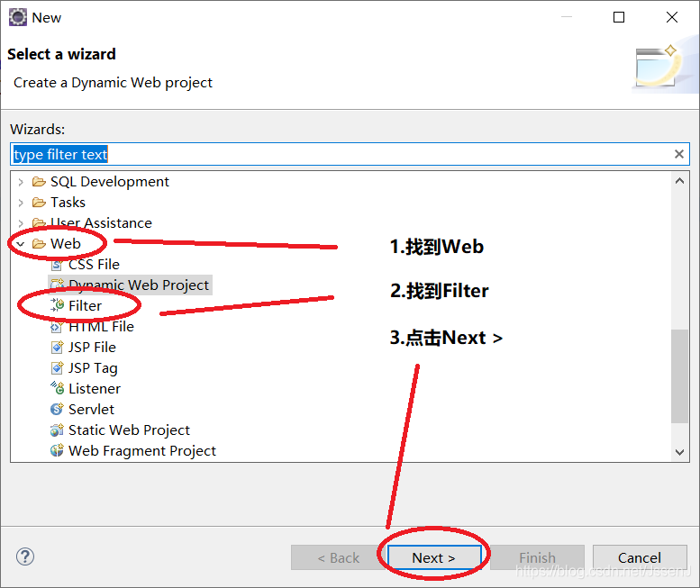The image size is (700, 588).
Task: Click the Filter wizard icon
Action: pos(57,305)
